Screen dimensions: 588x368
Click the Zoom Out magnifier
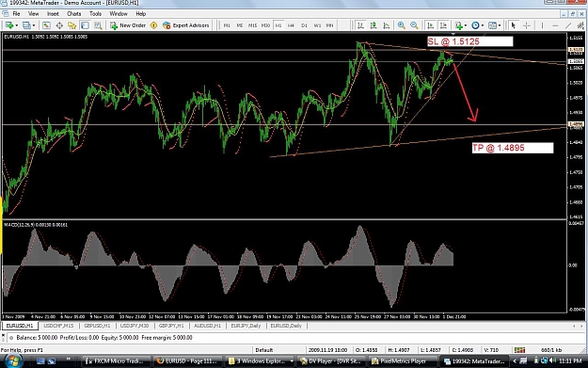[x=414, y=25]
